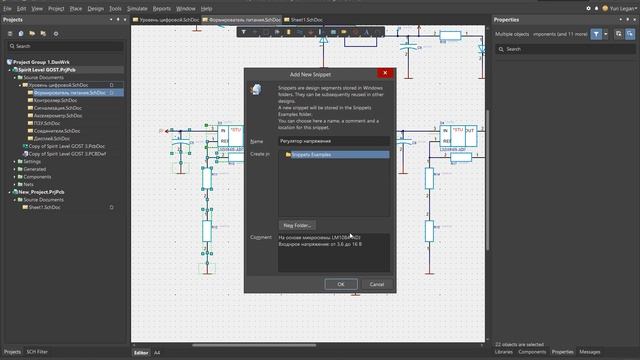Select Copy of Spirit Level GOST 3.PcbDoc
The width and height of the screenshot is (640, 360).
point(67,146)
